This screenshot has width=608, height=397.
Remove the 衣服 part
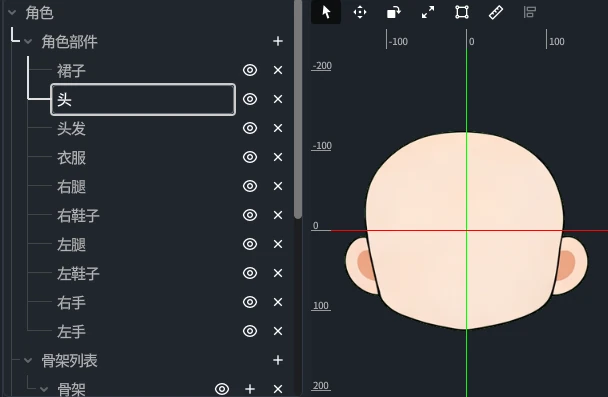pos(278,157)
